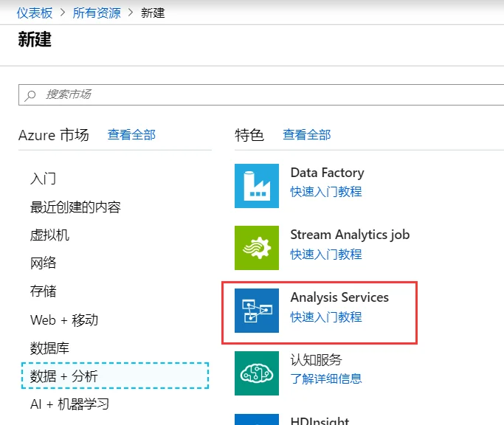Open the Stream Analytics job gear icon
Image resolution: width=504 pixels, height=425 pixels.
(x=257, y=248)
